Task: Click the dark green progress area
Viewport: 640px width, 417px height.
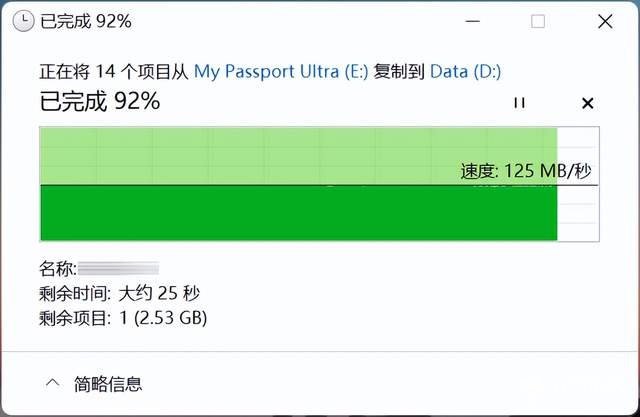Action: (x=298, y=213)
